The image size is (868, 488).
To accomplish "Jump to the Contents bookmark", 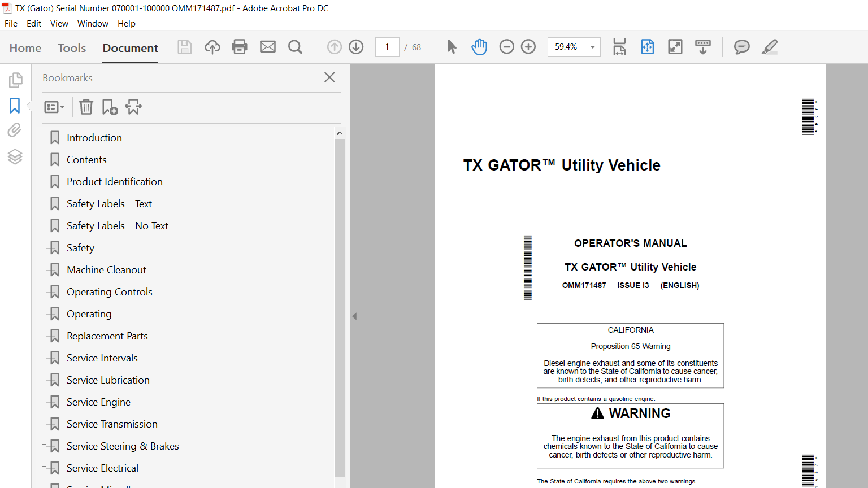I will pos(86,160).
